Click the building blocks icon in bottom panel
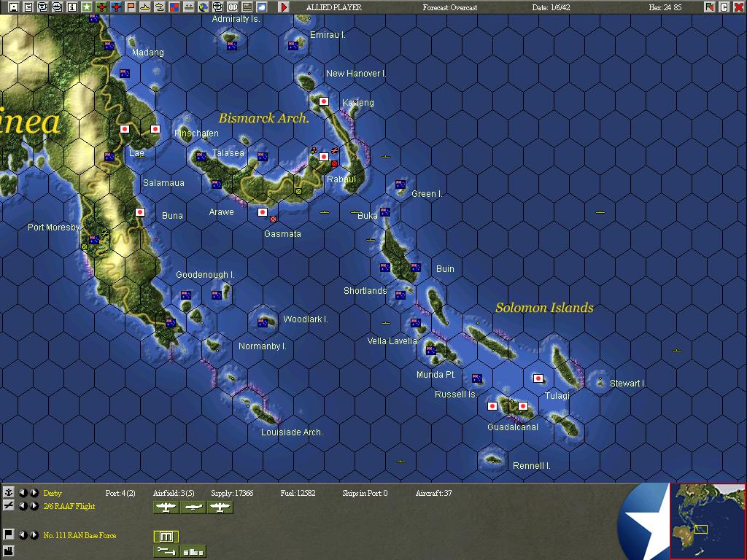The width and height of the screenshot is (747, 560). tap(193, 551)
